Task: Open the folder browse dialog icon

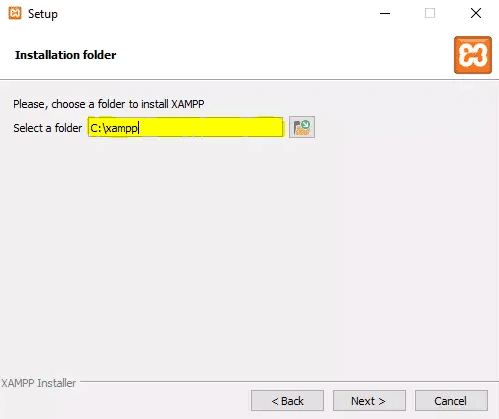Action: pyautogui.click(x=302, y=127)
